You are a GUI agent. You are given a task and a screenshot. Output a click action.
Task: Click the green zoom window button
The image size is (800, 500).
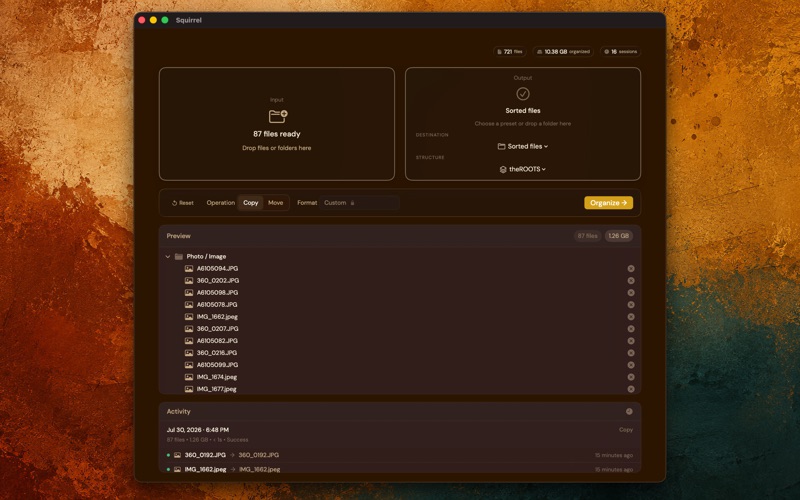165,20
